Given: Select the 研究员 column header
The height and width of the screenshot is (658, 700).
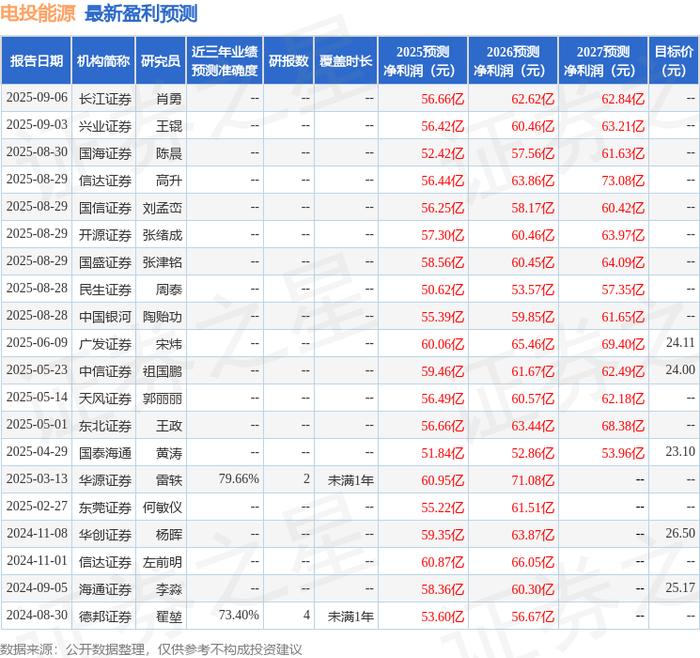Looking at the screenshot, I should [x=161, y=61].
